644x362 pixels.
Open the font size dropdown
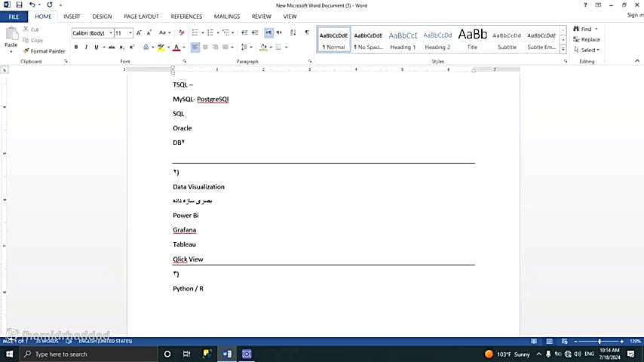pos(130,33)
